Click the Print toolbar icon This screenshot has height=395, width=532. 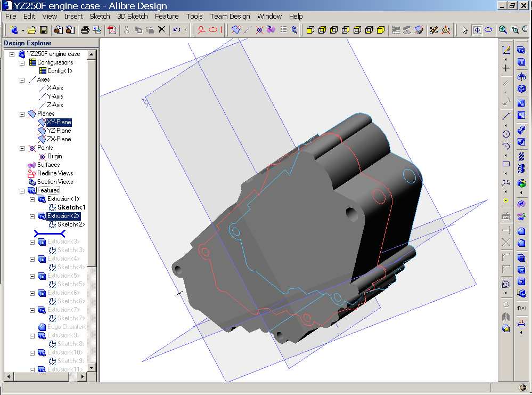tap(85, 30)
